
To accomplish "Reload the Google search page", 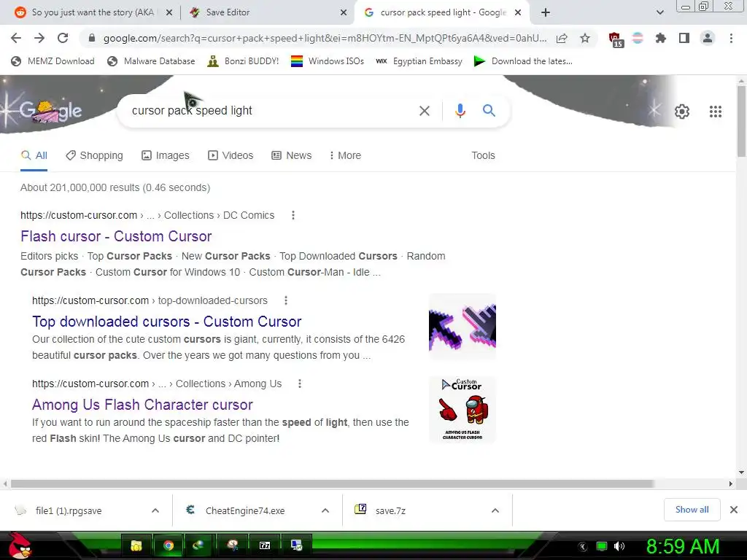I will pyautogui.click(x=63, y=38).
